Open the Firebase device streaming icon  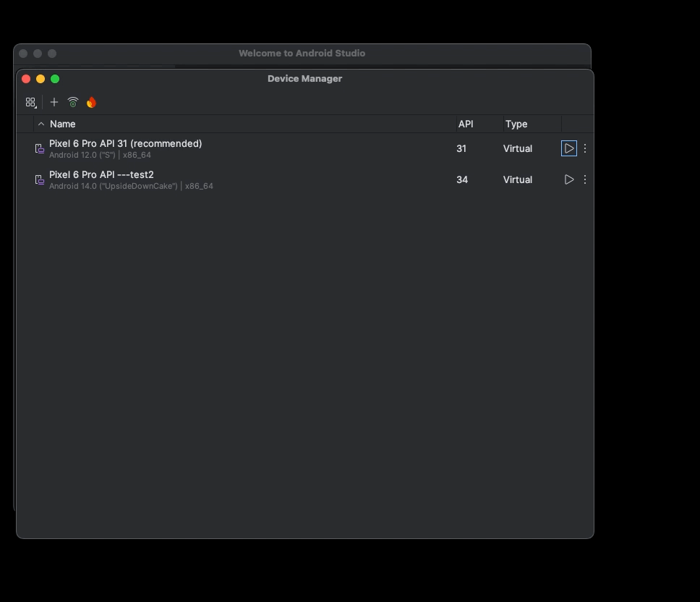click(x=91, y=103)
